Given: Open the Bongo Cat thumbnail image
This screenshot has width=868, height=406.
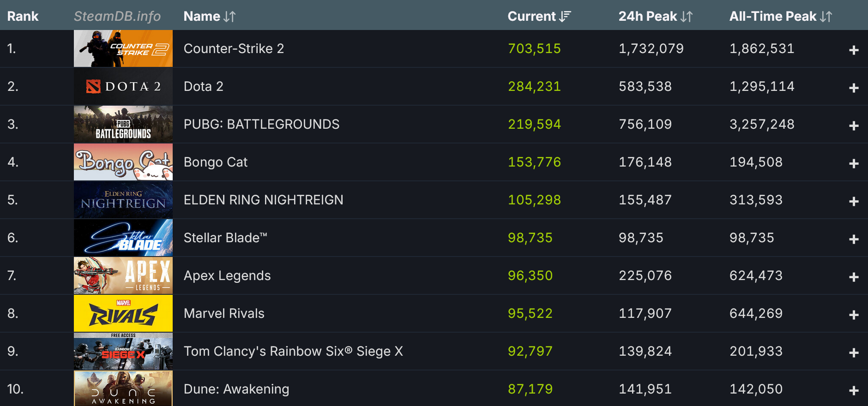Looking at the screenshot, I should tap(123, 162).
